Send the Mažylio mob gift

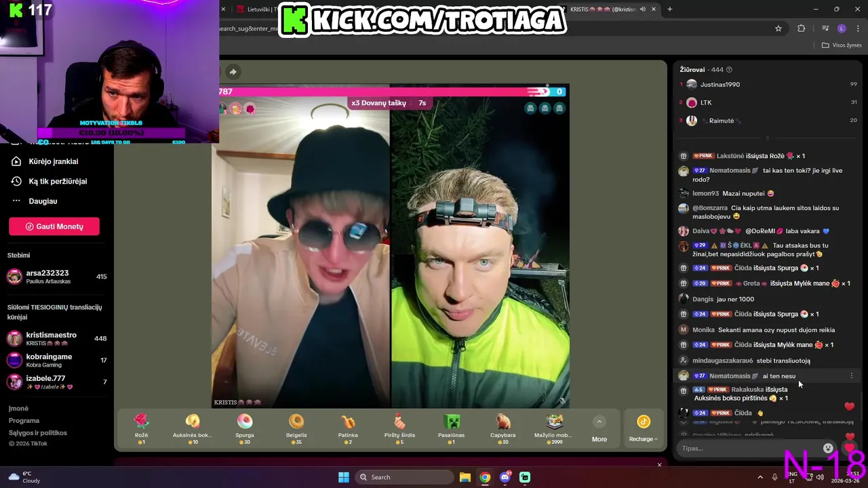point(554,429)
